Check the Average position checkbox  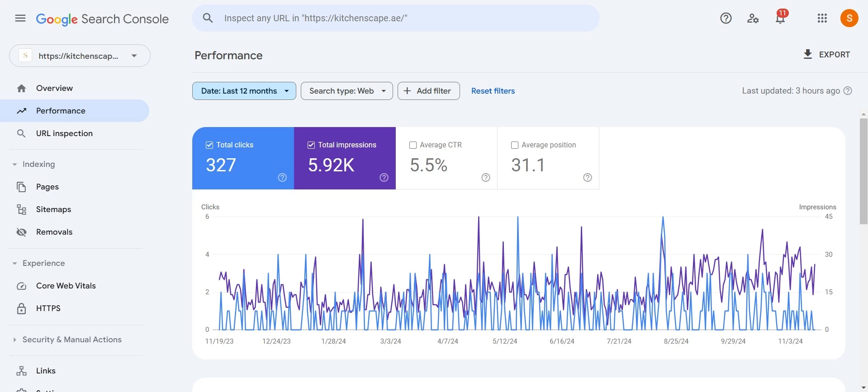coord(515,145)
